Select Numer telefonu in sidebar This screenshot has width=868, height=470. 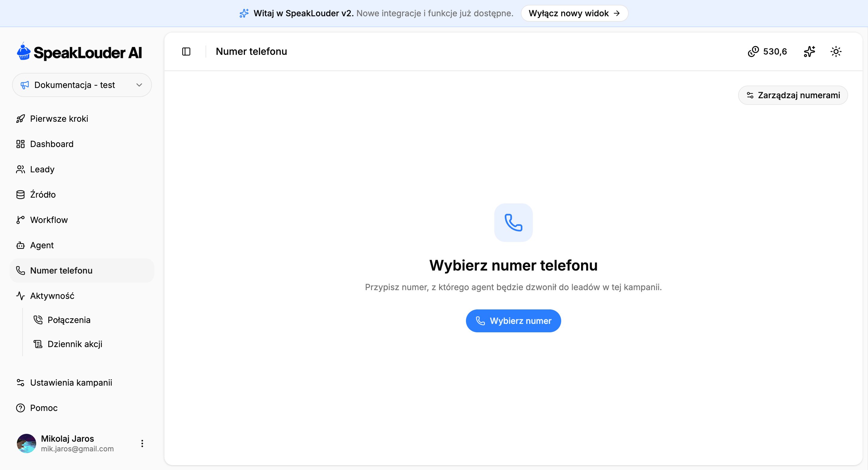(82, 270)
